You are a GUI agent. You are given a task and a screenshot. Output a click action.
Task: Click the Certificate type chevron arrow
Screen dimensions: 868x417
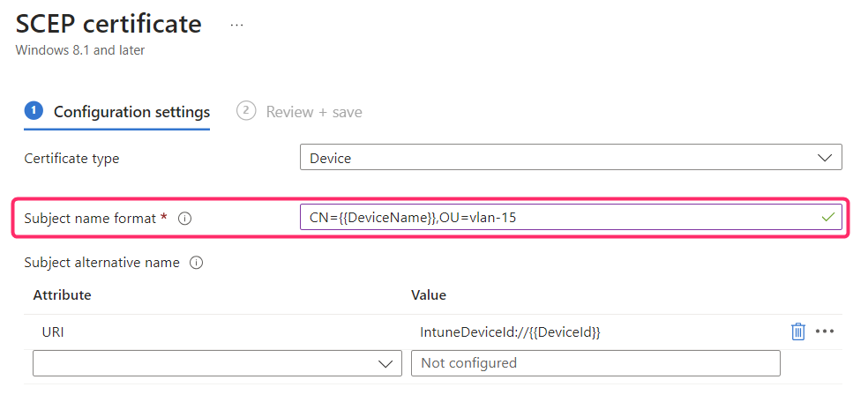tap(826, 158)
